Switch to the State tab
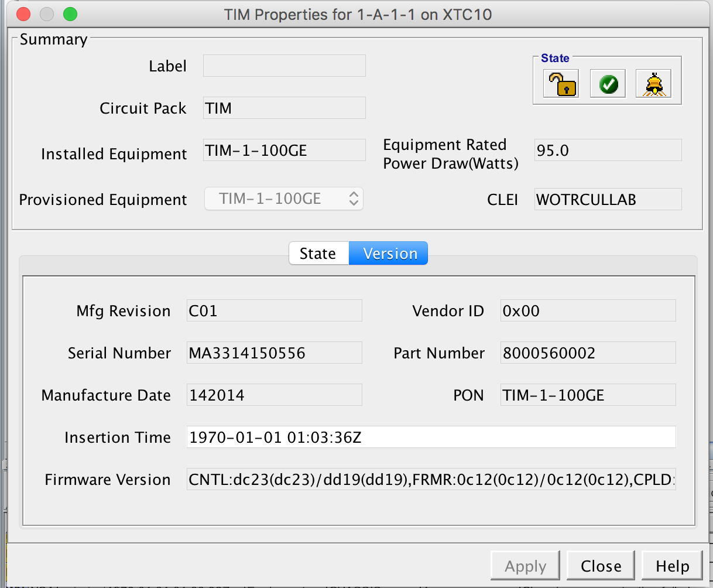This screenshot has width=713, height=588. pyautogui.click(x=318, y=253)
